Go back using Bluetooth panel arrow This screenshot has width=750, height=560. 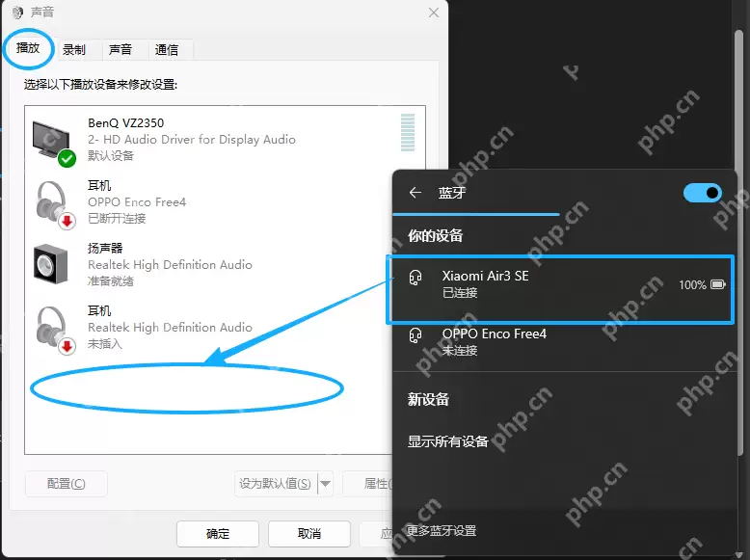(415, 193)
